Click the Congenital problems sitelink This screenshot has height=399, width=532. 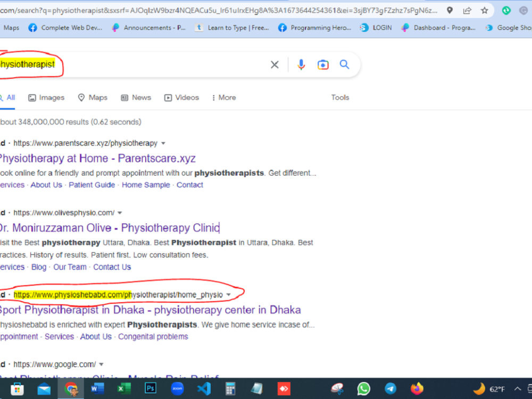[153, 337]
